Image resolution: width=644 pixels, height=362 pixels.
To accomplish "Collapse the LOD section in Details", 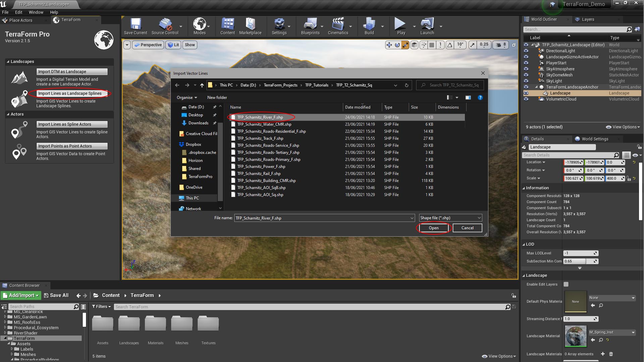I will [x=524, y=244].
